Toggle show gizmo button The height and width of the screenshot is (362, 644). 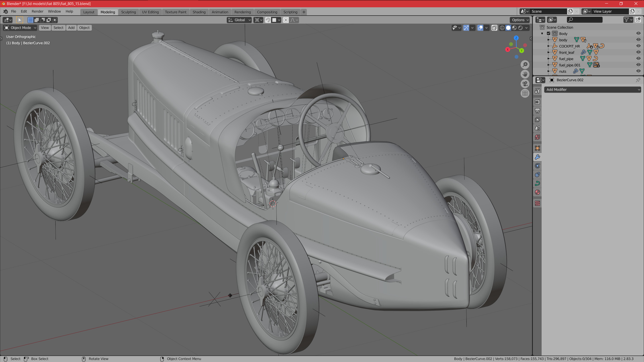tap(466, 28)
